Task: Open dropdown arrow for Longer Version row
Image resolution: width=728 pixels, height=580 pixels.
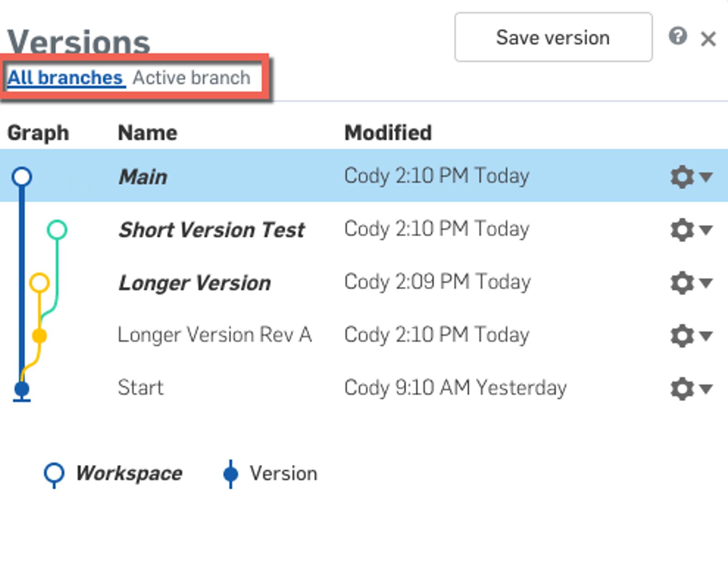Action: coord(707,283)
